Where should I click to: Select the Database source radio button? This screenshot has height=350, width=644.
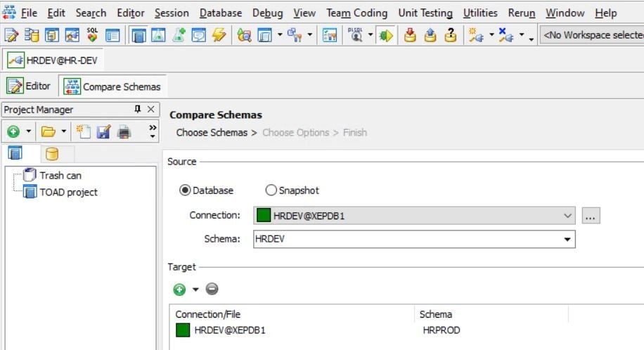(x=185, y=190)
